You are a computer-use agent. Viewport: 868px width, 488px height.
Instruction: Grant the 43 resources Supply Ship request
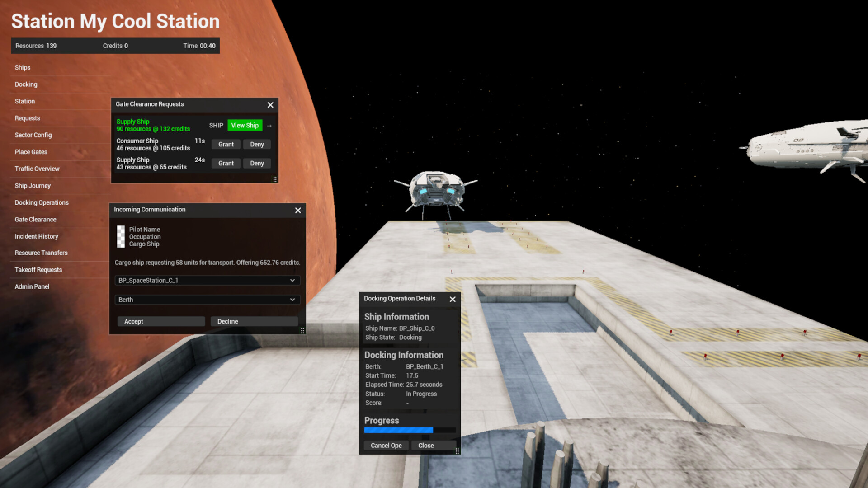point(226,164)
